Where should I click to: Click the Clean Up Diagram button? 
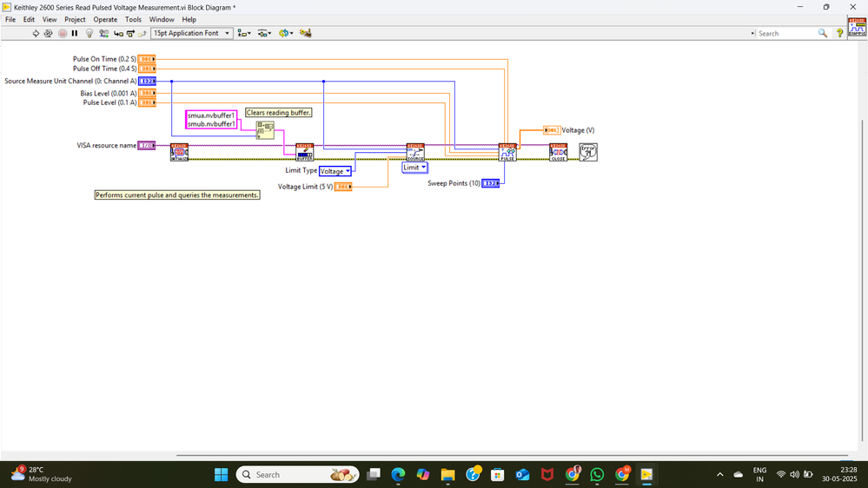tap(305, 33)
